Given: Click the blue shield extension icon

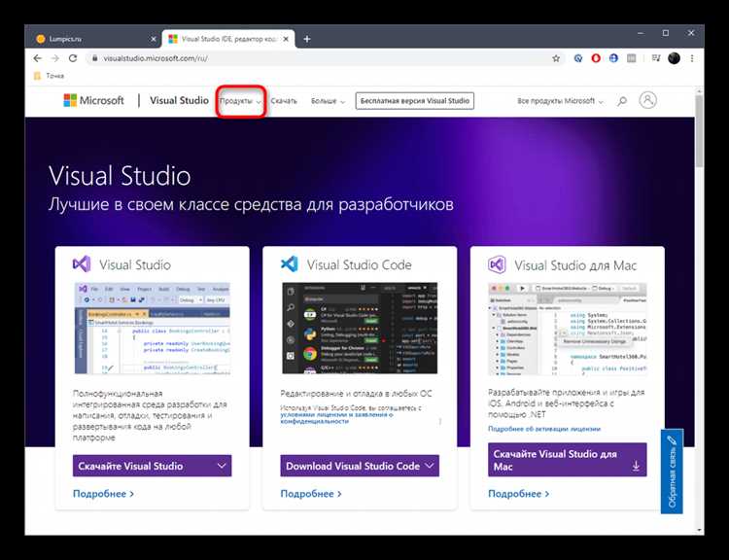Looking at the screenshot, I should [578, 58].
